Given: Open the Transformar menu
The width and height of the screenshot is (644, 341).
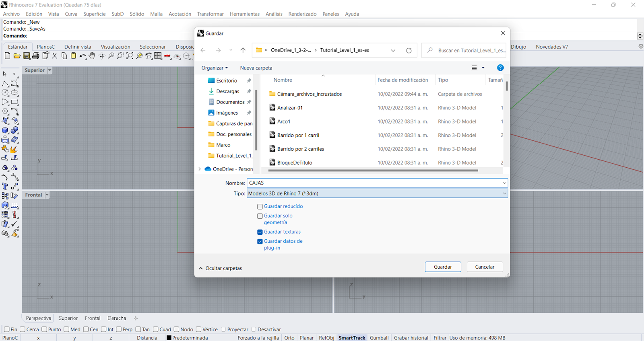Looking at the screenshot, I should point(210,14).
